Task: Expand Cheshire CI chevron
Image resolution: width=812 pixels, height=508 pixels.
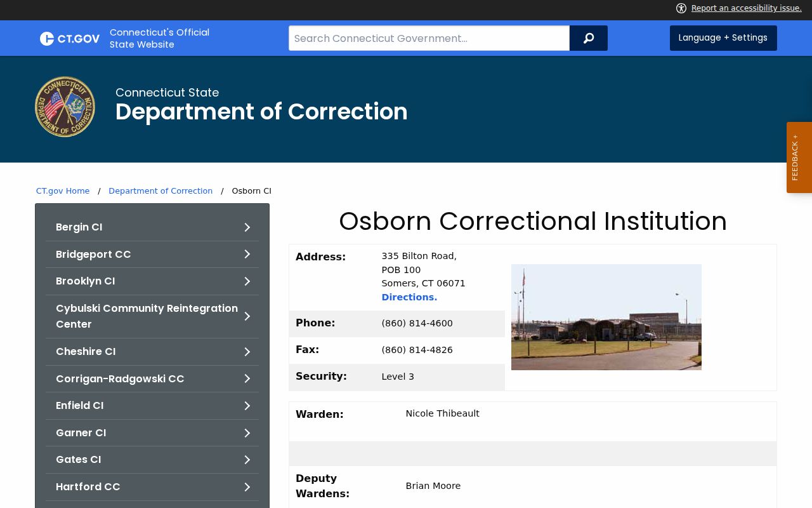Action: click(247, 352)
